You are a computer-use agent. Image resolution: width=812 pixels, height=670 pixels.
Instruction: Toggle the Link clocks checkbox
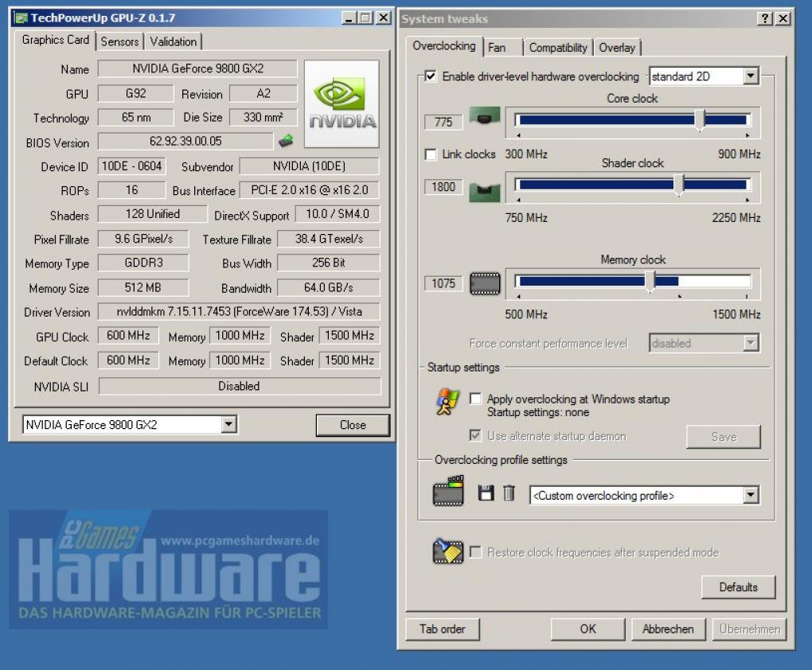coord(431,154)
